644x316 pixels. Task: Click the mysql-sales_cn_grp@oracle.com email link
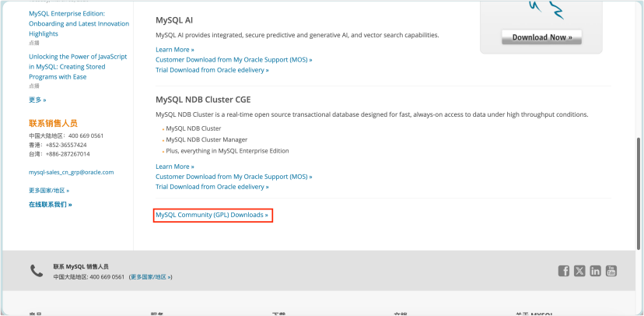(x=72, y=172)
